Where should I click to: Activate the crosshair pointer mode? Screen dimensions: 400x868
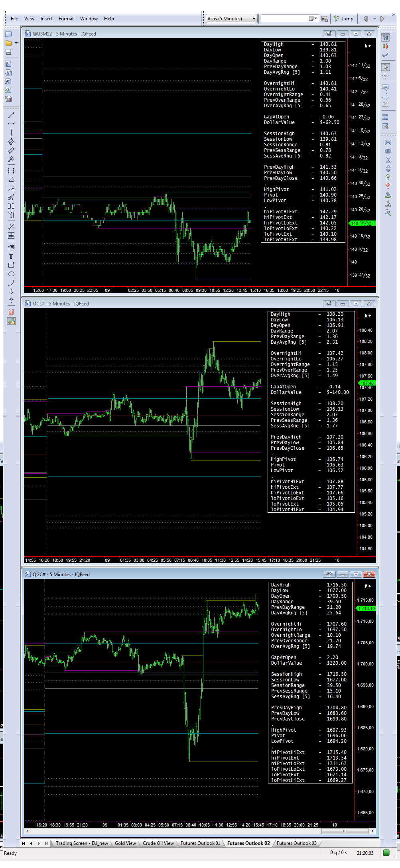(385, 76)
